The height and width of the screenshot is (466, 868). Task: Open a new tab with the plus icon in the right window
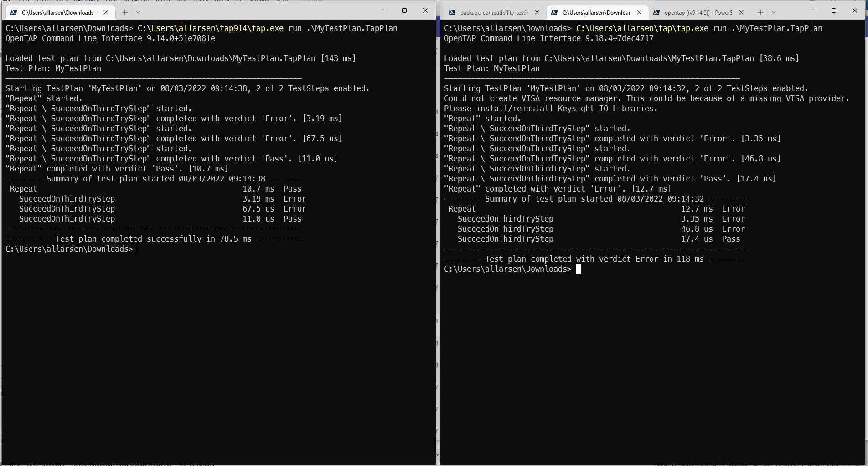tap(759, 12)
